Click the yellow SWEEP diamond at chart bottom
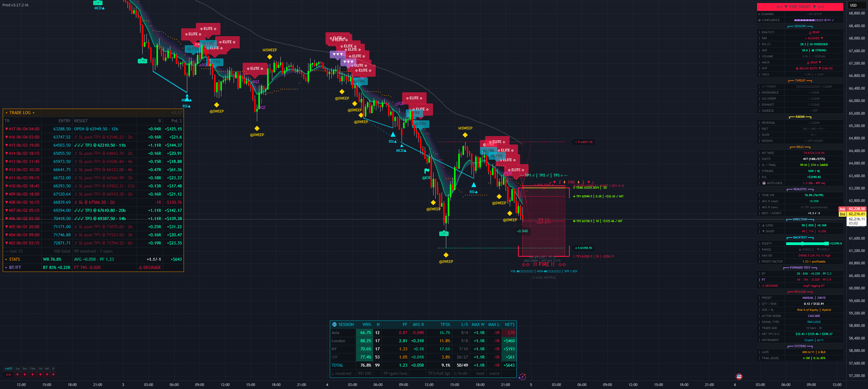This screenshot has height=389, width=868. (446, 255)
